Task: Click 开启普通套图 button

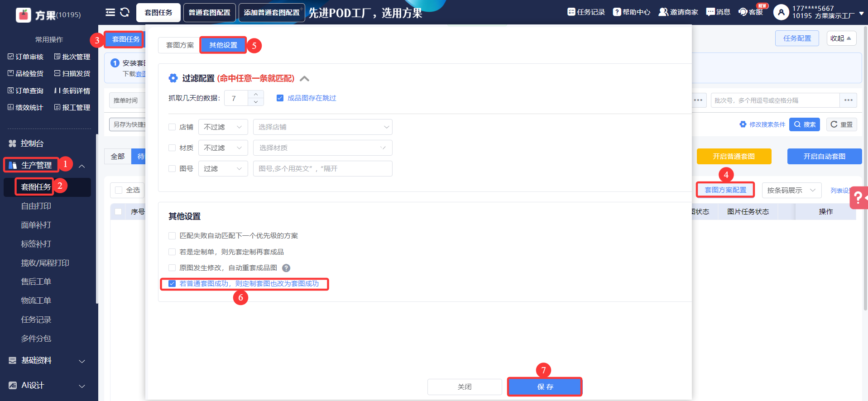Action: 734,157
